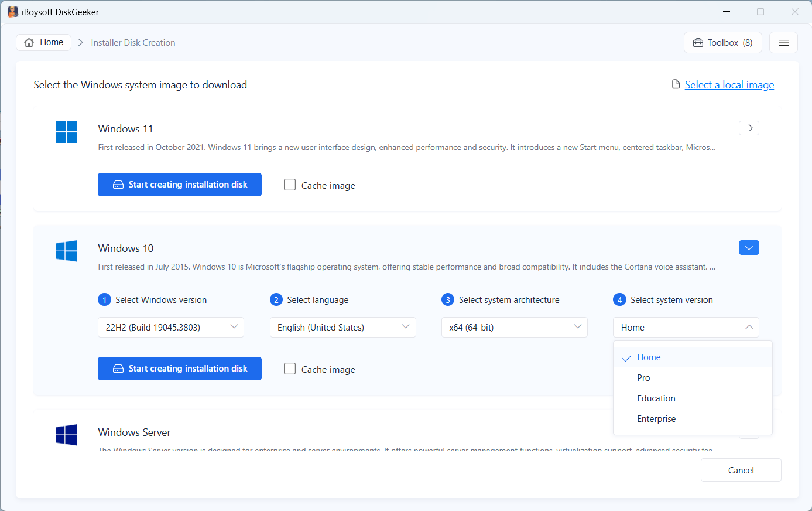Click the iBoysoft DiskGeeker app logo
This screenshot has width=812, height=511.
click(12, 12)
